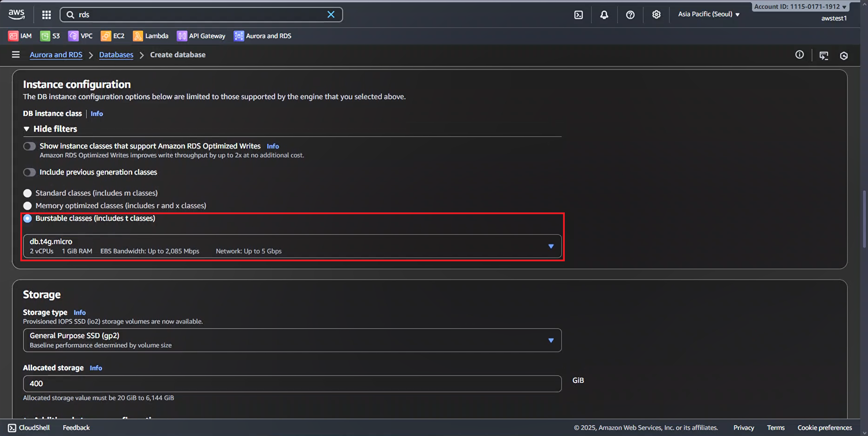Screen dimensions: 868x436
Task: Toggle Amazon RDS Optimized Writes filter
Action: [x=30, y=146]
